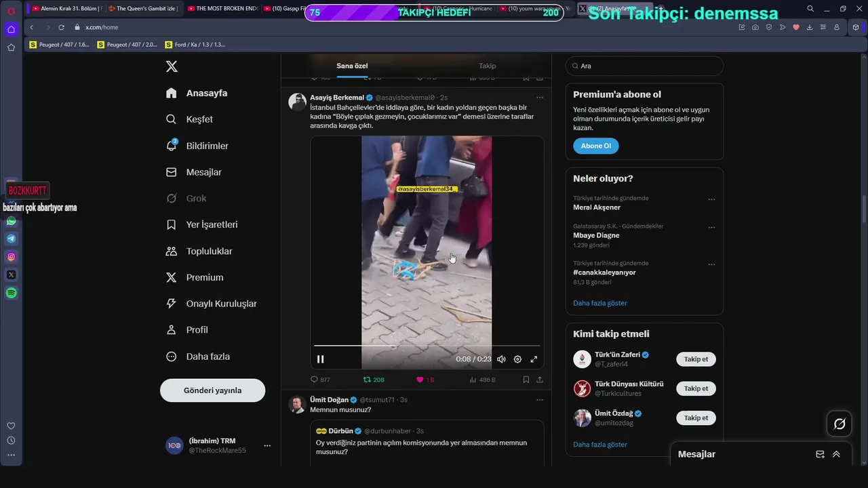Open Topluluklar communities
The width and height of the screenshot is (868, 488).
pyautogui.click(x=199, y=251)
